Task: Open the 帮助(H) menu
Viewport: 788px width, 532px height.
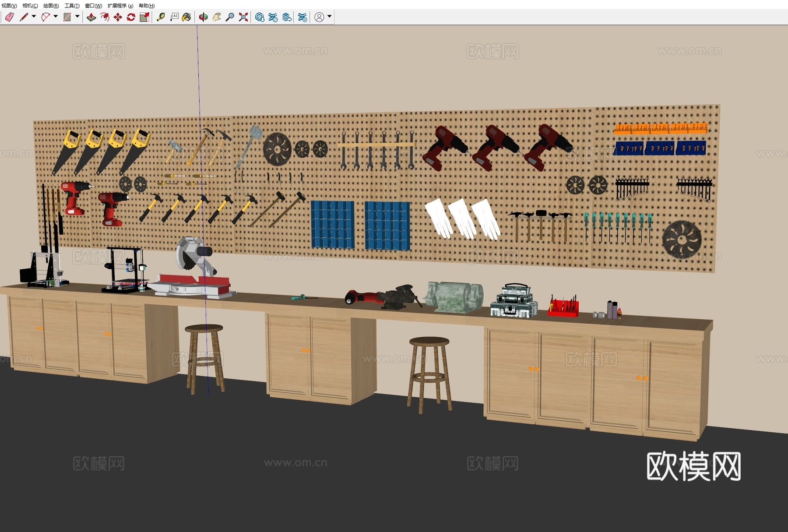Action: pos(147,6)
